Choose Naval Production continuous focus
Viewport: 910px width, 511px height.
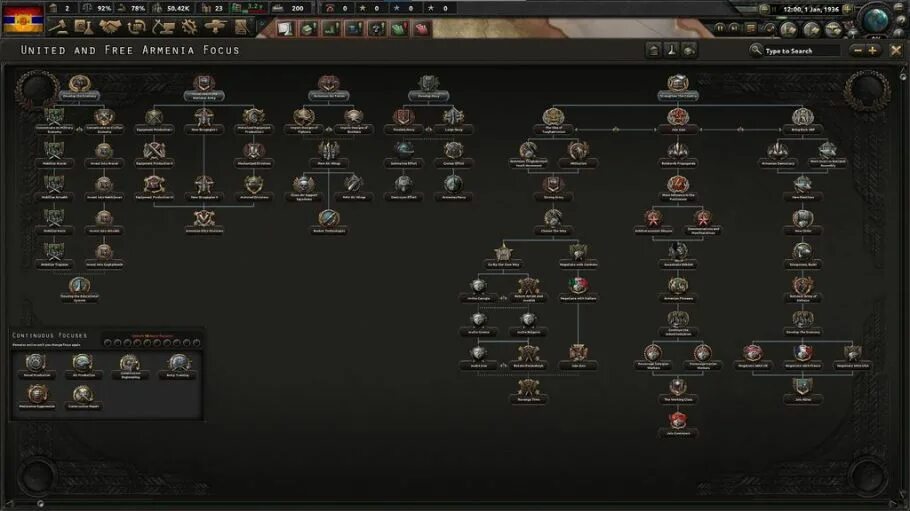[37, 366]
